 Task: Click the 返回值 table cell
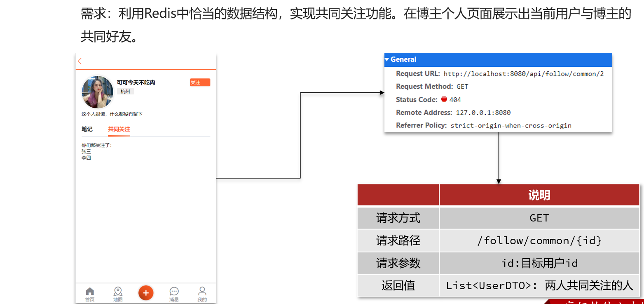pyautogui.click(x=398, y=285)
